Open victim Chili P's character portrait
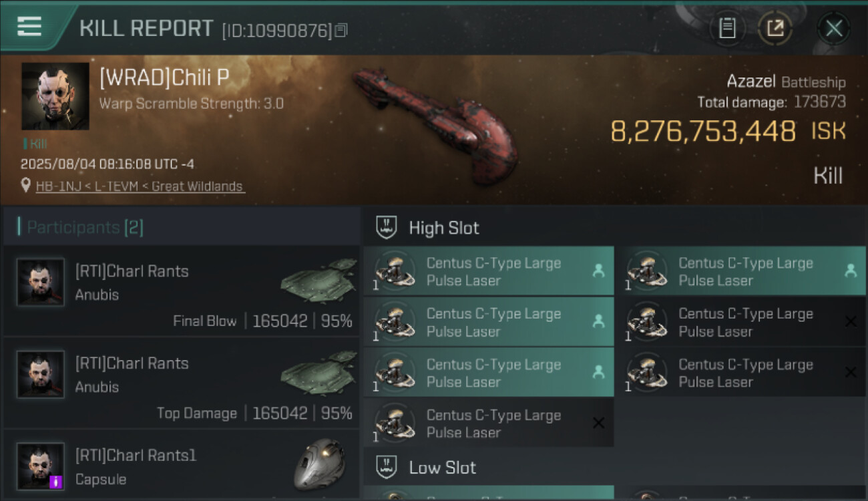 tap(55, 96)
